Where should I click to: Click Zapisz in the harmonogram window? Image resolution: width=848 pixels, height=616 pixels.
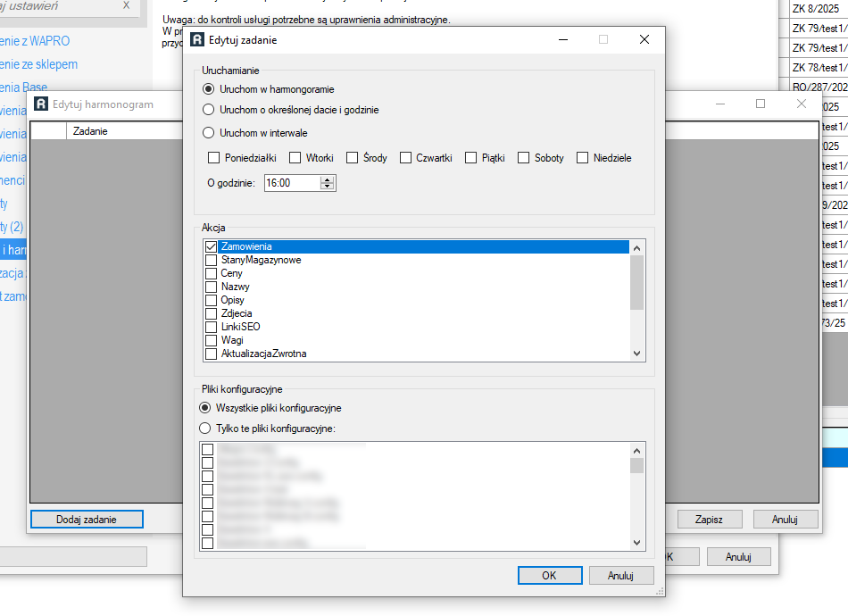(x=709, y=520)
